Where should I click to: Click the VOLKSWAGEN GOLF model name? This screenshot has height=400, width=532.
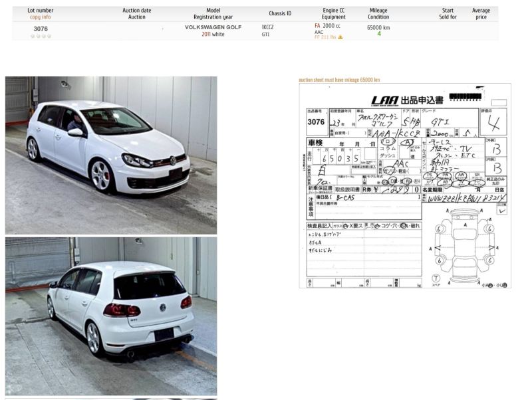(x=213, y=27)
